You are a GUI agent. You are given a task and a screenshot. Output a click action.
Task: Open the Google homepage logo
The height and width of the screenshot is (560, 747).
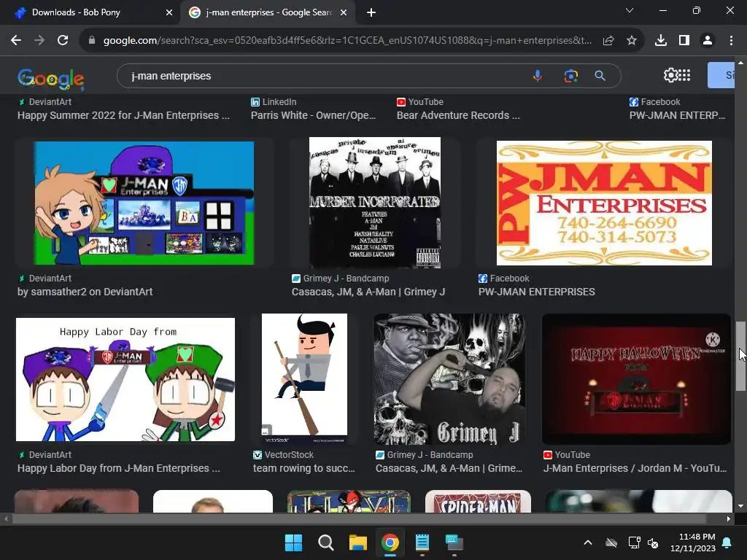(50, 78)
